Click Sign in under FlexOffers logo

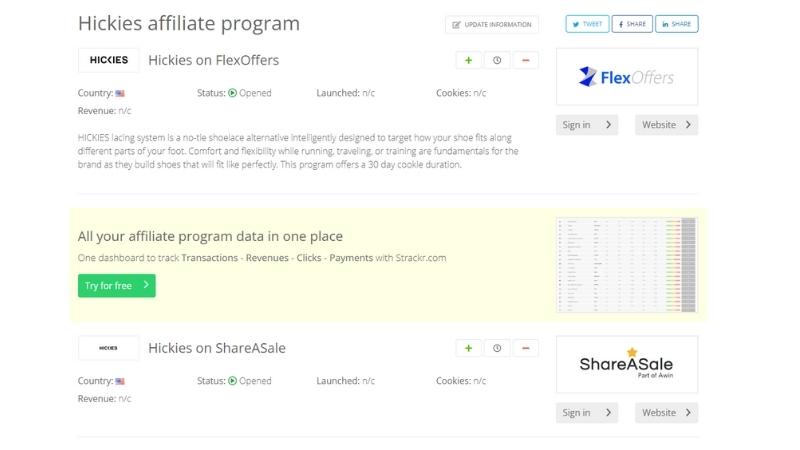tap(587, 124)
